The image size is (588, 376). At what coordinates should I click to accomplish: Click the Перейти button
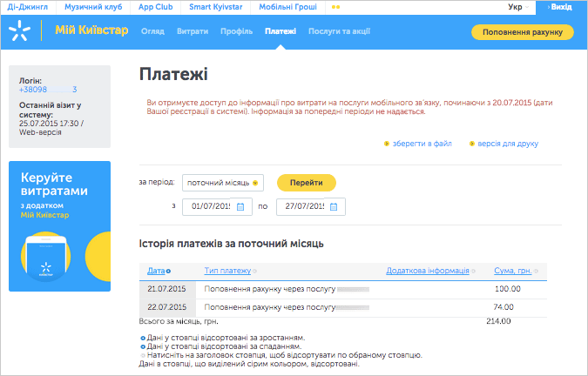point(306,183)
